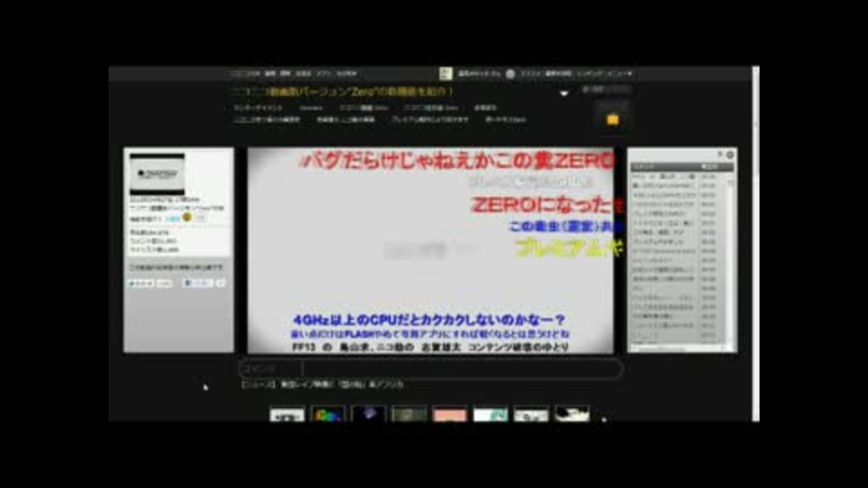The width and height of the screenshot is (868, 488).
Task: Open the 生放送 item in the top navigation
Action: pyautogui.click(x=303, y=73)
